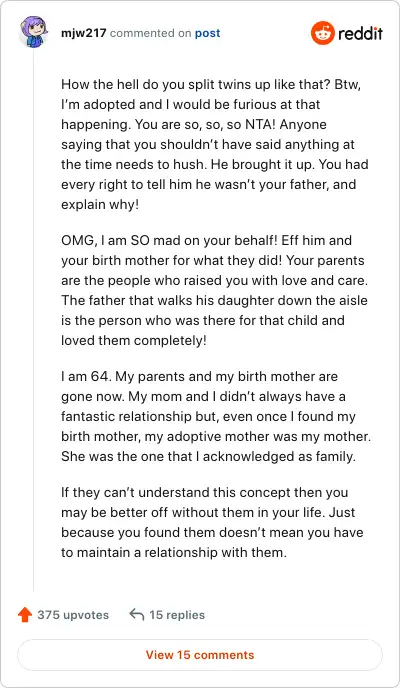The height and width of the screenshot is (688, 400).
Task: Click the line 'loved them completely!'
Action: pyautogui.click(x=134, y=340)
